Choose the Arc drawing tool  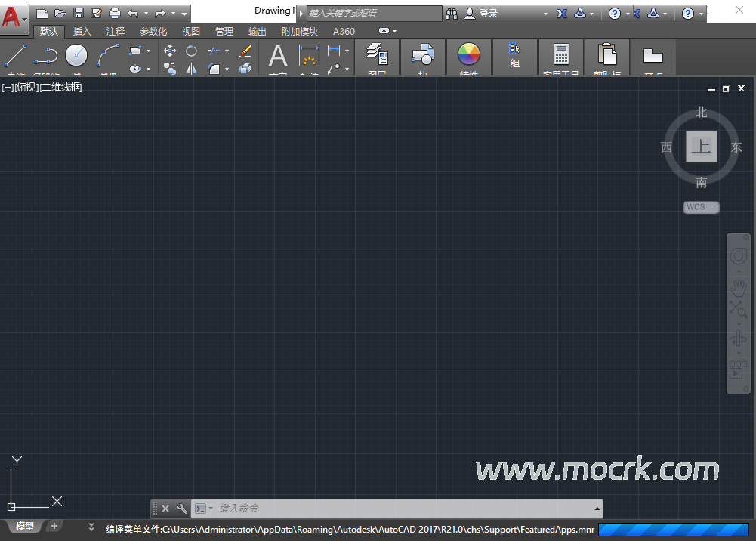108,56
